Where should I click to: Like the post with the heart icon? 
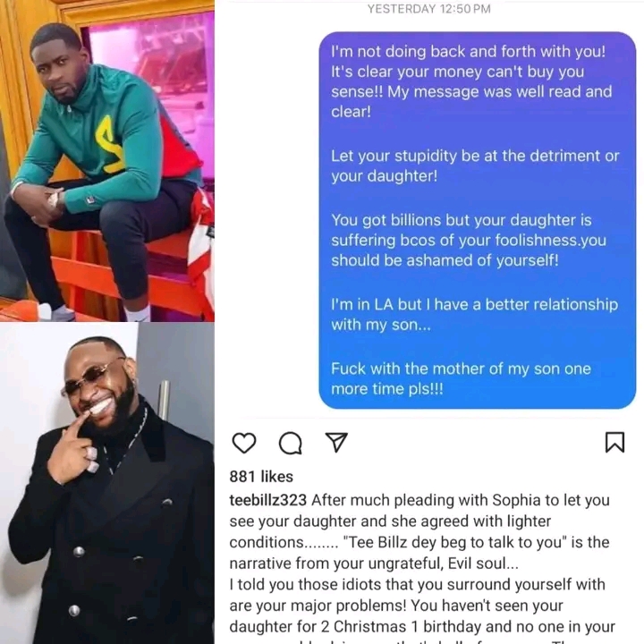[244, 443]
